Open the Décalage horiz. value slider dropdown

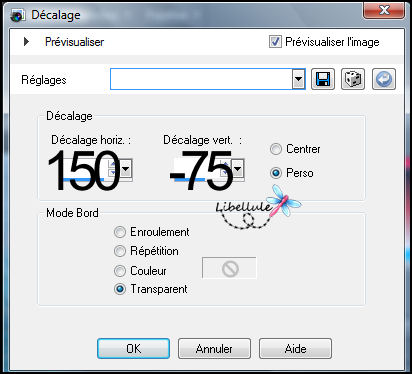(126, 169)
